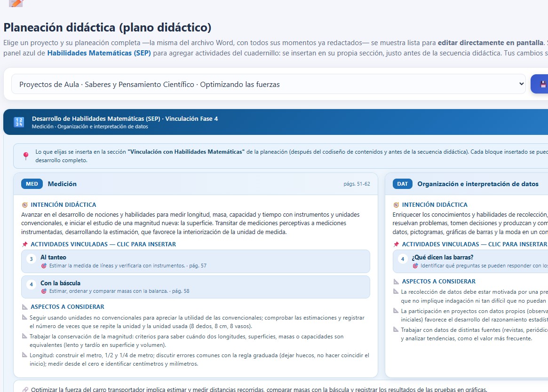The height and width of the screenshot is (392, 548).
Task: Click 'Planeación didáctica (plano didáctico)' title
Action: tap(107, 27)
